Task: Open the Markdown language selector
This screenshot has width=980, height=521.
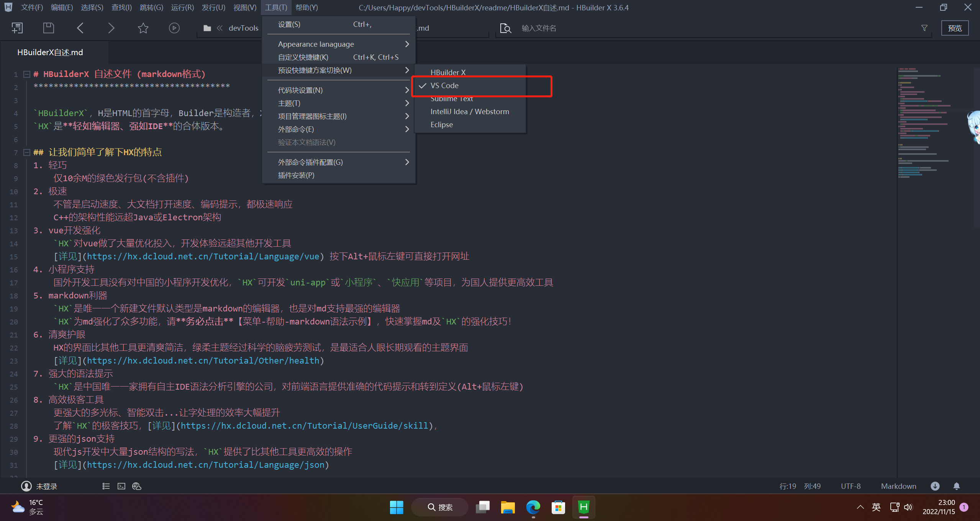Action: click(898, 486)
